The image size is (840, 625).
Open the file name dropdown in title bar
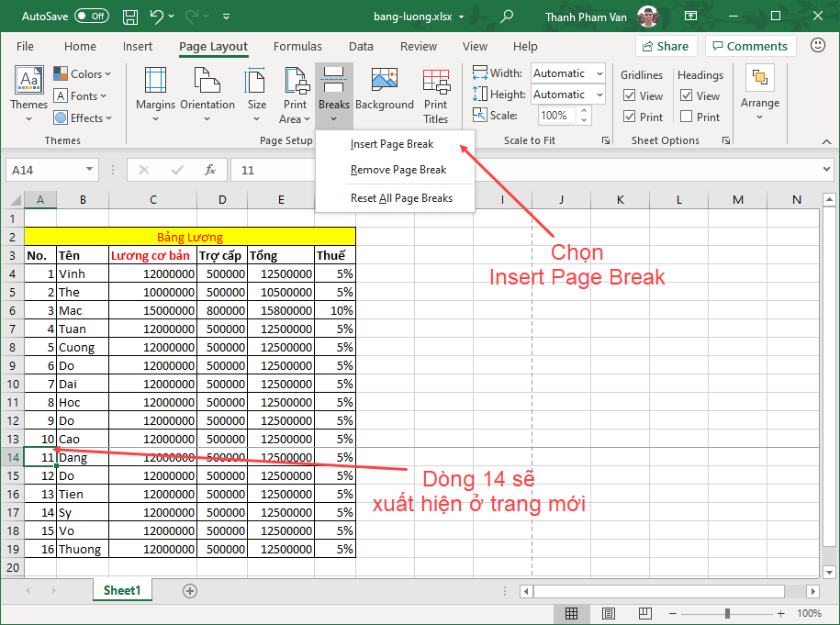coord(461,17)
